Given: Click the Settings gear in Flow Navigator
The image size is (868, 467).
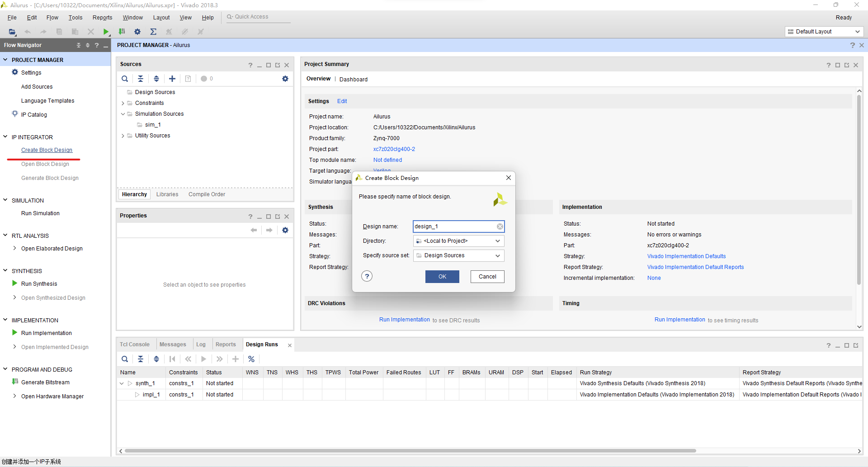Looking at the screenshot, I should coord(15,72).
